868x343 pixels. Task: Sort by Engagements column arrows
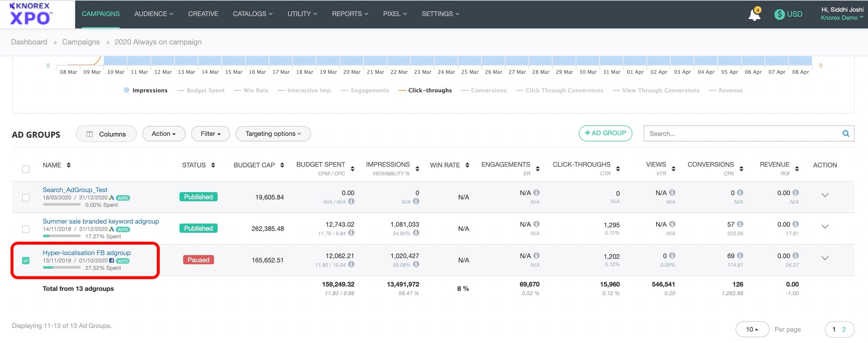538,169
